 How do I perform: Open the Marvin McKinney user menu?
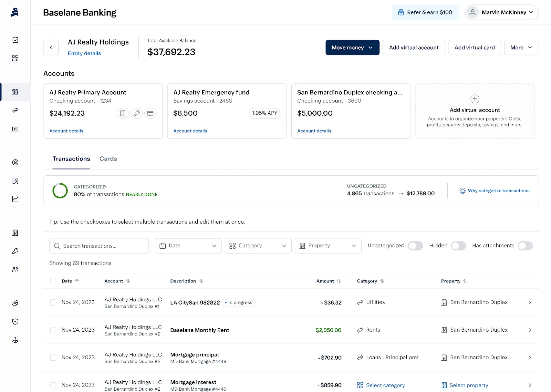point(501,12)
